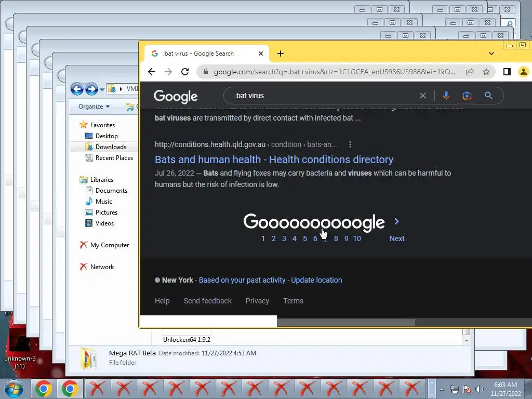Select the .bat virus Google Search tab
The image size is (532, 399).
pos(207,54)
